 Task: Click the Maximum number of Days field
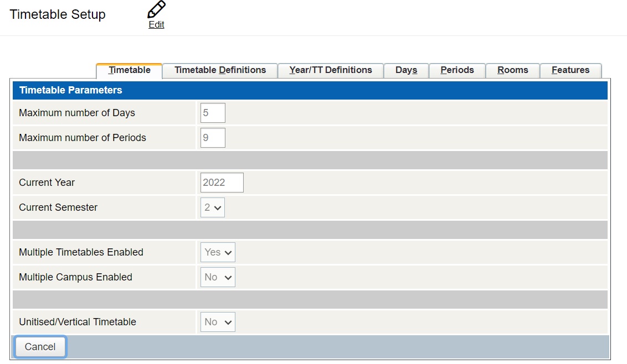coord(213,112)
